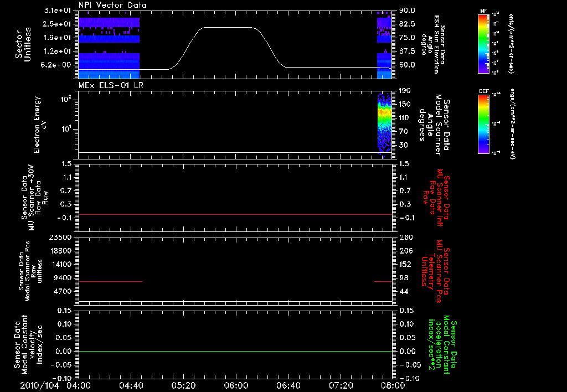Click the green Model Constant acceleration label
This screenshot has width=567, height=392.
point(442,344)
